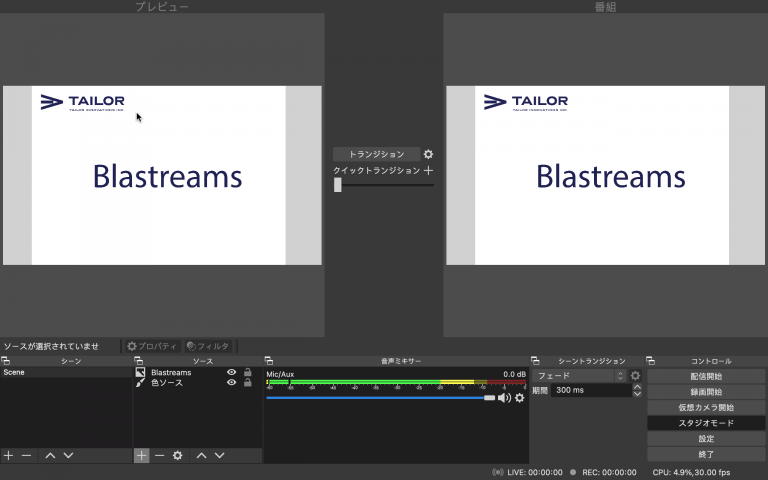The height and width of the screenshot is (480, 768).
Task: Open fade transition properties gear
Action: tap(635, 376)
